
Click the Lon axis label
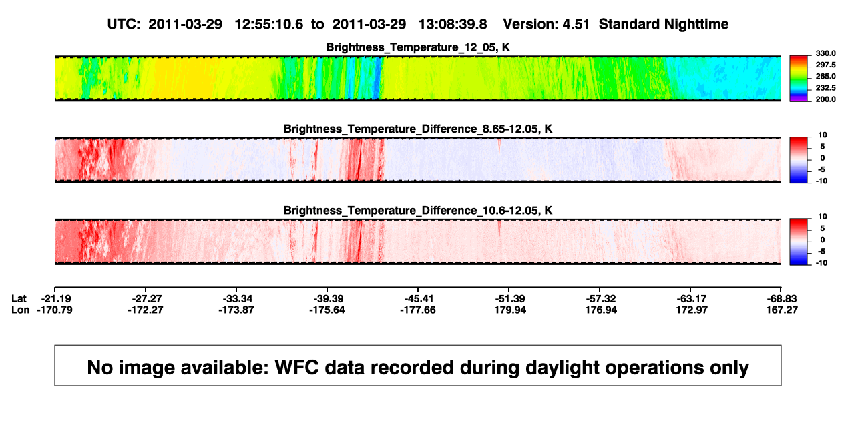click(20, 310)
